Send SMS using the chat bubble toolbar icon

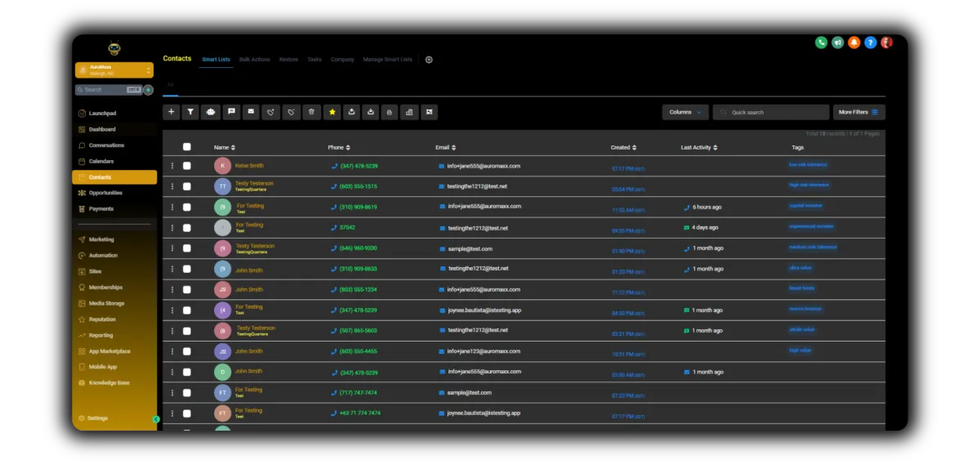[231, 112]
